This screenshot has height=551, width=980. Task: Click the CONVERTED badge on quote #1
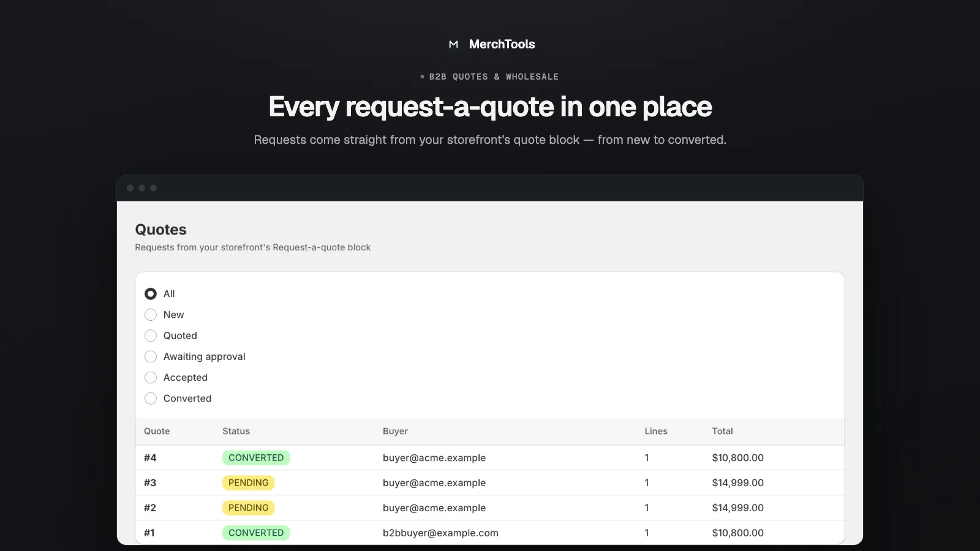[256, 533]
